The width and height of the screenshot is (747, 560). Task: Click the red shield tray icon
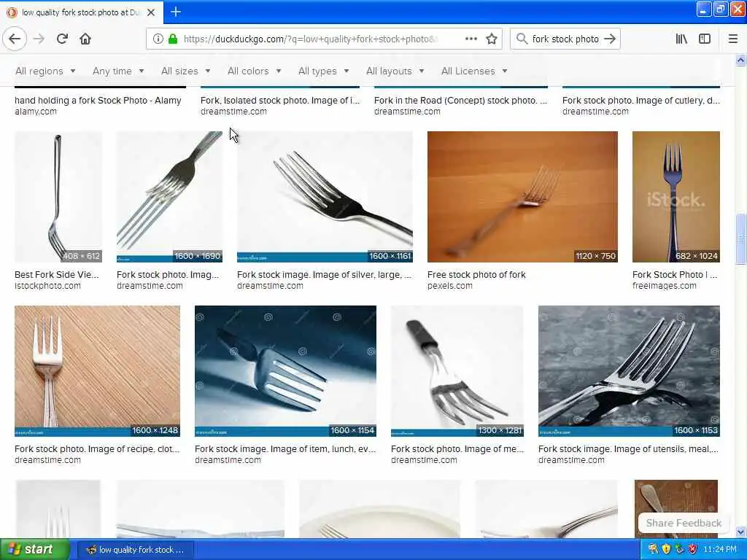tap(693, 550)
